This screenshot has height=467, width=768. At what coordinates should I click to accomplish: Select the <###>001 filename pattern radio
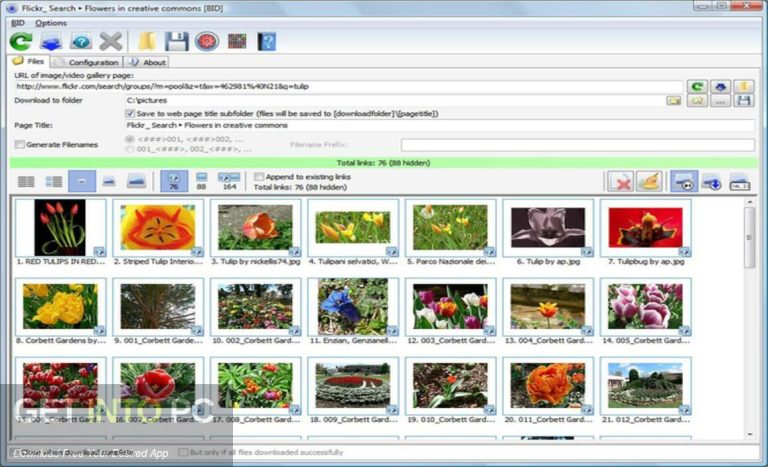pyautogui.click(x=130, y=139)
